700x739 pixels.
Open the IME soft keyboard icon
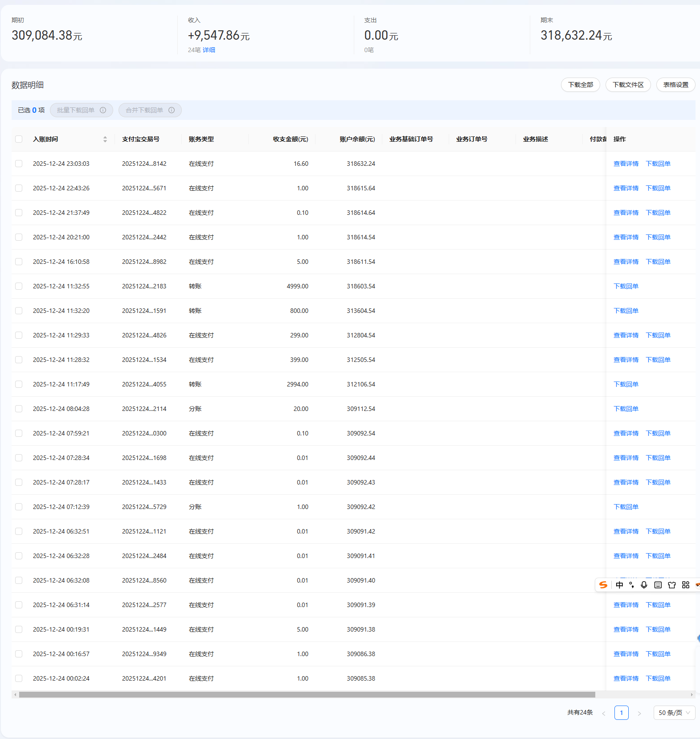click(x=658, y=585)
